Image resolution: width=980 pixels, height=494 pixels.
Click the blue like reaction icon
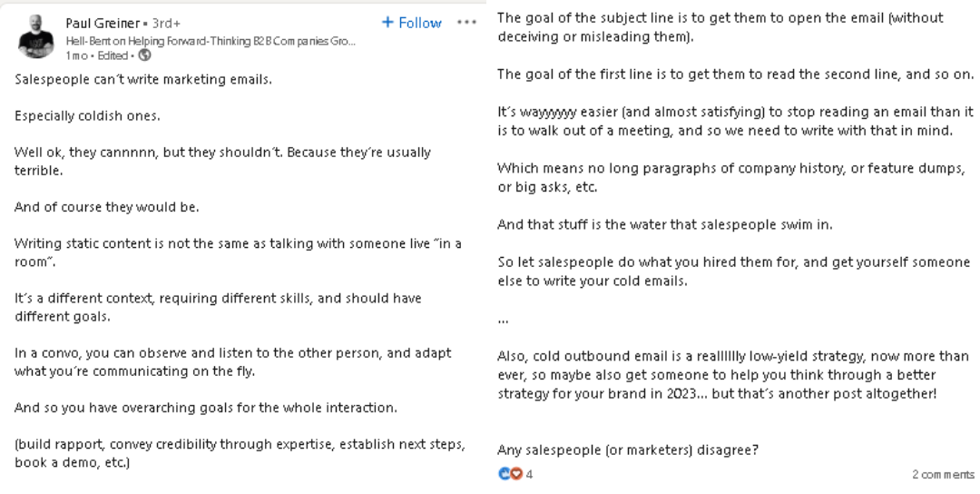(x=505, y=474)
